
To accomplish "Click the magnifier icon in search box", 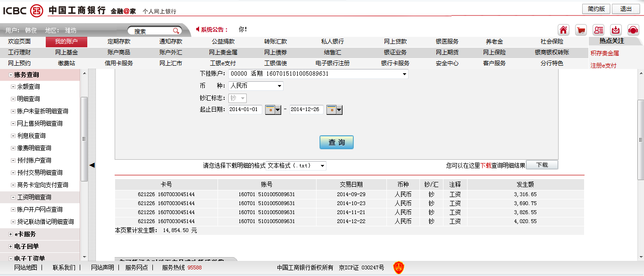I will pos(176,31).
